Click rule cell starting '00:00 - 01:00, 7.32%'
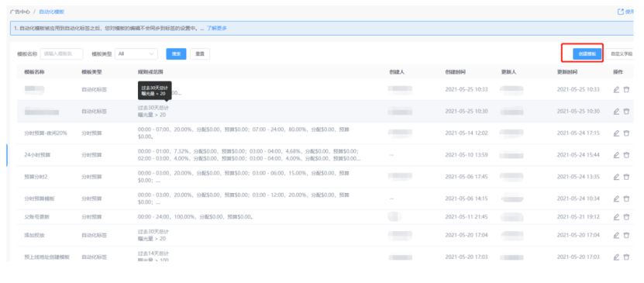 249,155
